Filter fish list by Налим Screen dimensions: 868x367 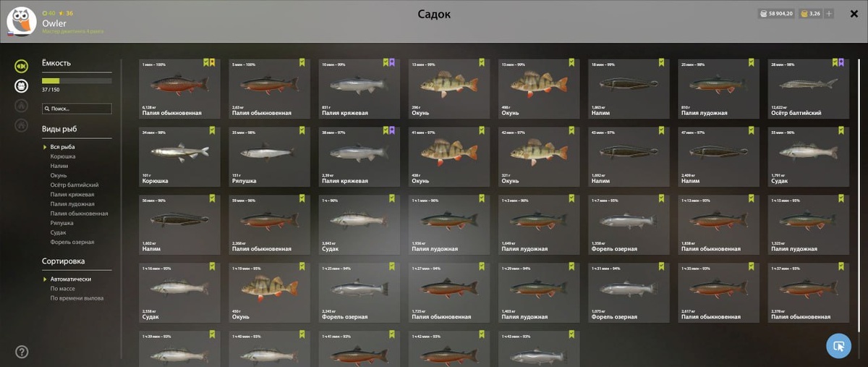click(x=59, y=166)
